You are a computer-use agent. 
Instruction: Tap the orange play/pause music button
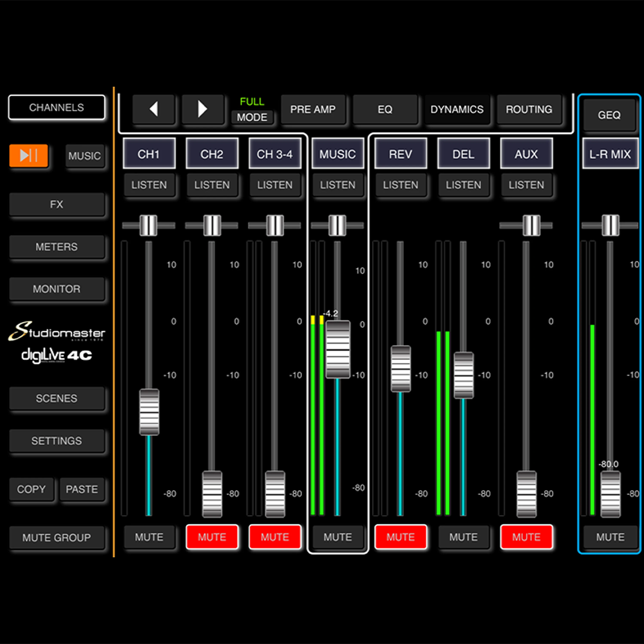(29, 156)
